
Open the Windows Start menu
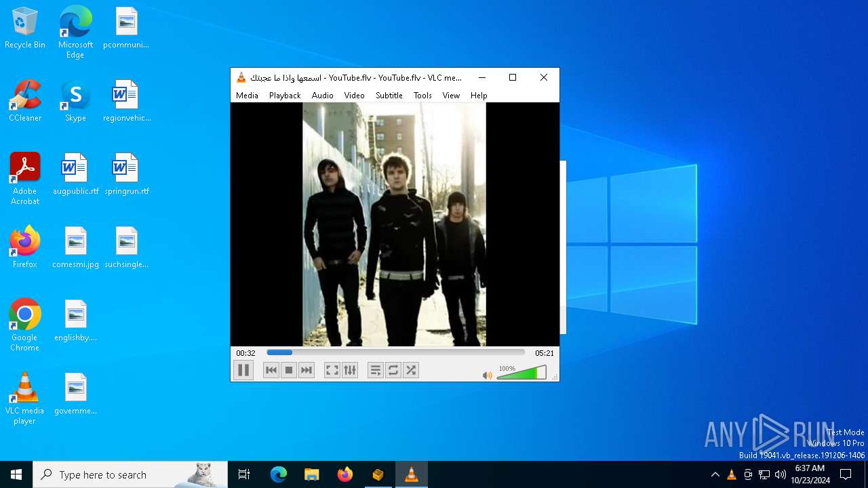(16, 474)
